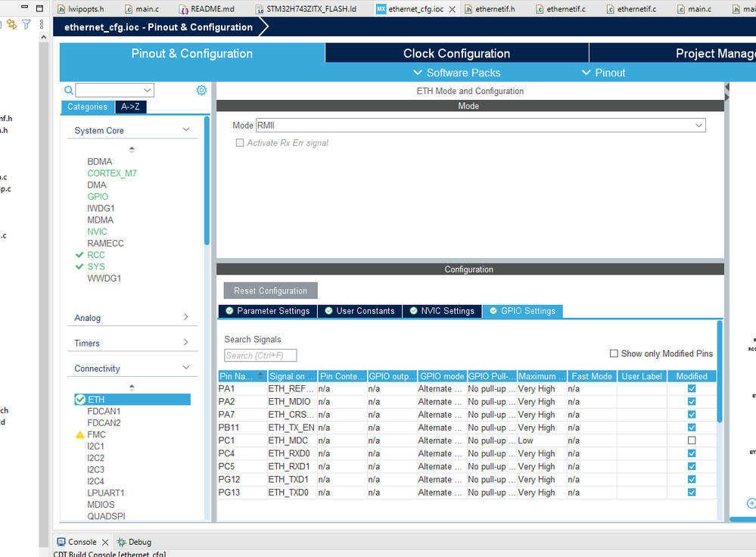Click the zoom-in plus icon in pinout view
The width and height of the screenshot is (756, 557).
point(751,503)
